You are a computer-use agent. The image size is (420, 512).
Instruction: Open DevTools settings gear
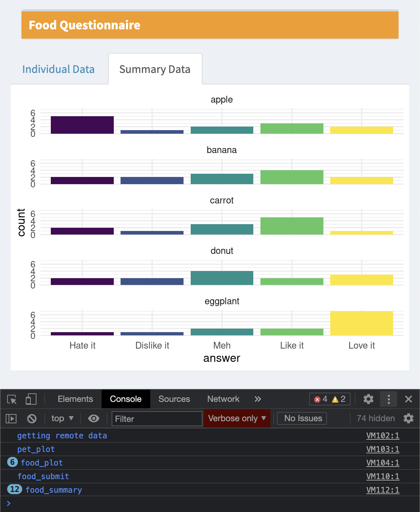368,399
